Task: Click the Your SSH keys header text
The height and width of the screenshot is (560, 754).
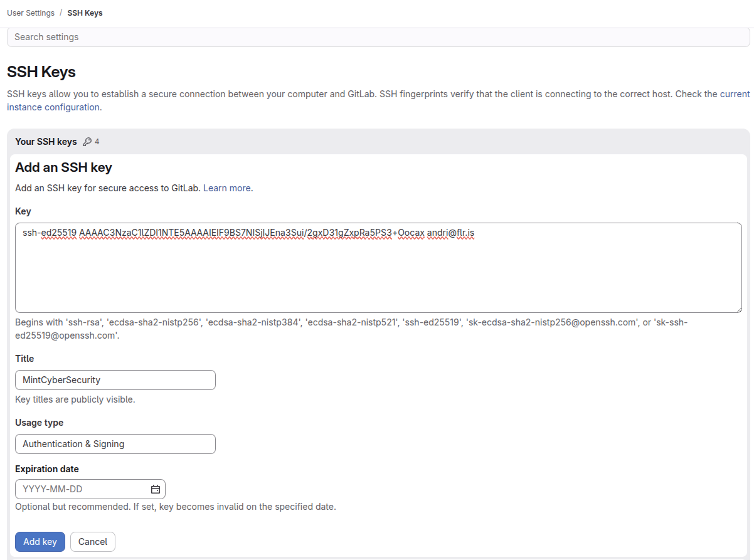Action: pyautogui.click(x=46, y=142)
